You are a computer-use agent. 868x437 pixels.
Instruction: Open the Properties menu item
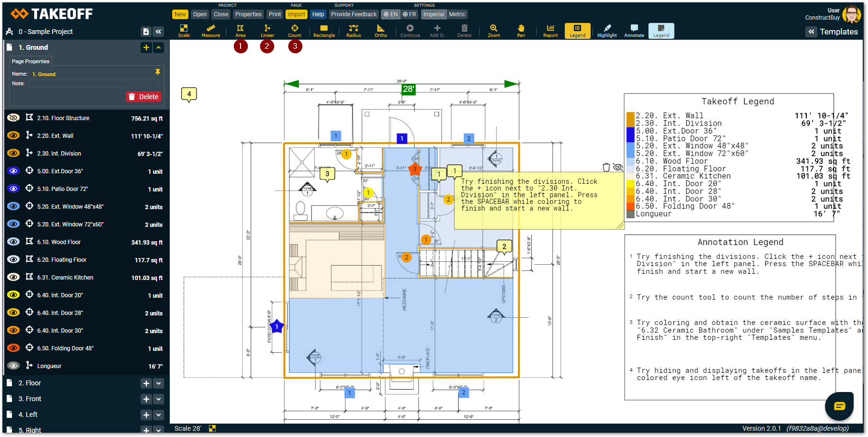click(x=248, y=14)
